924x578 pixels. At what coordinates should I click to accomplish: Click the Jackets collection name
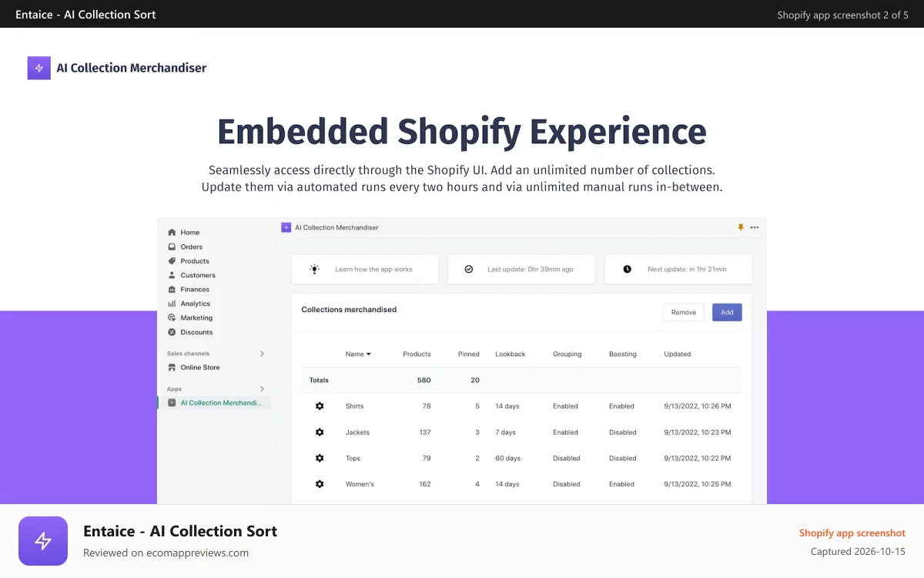coord(357,432)
